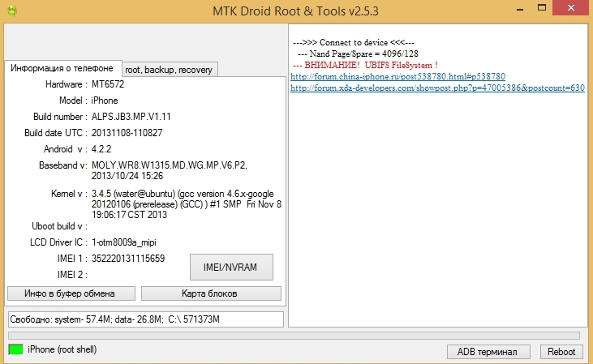Switch to the 'root, backup, recovery' tab
This screenshot has width=593, height=364.
click(x=169, y=70)
